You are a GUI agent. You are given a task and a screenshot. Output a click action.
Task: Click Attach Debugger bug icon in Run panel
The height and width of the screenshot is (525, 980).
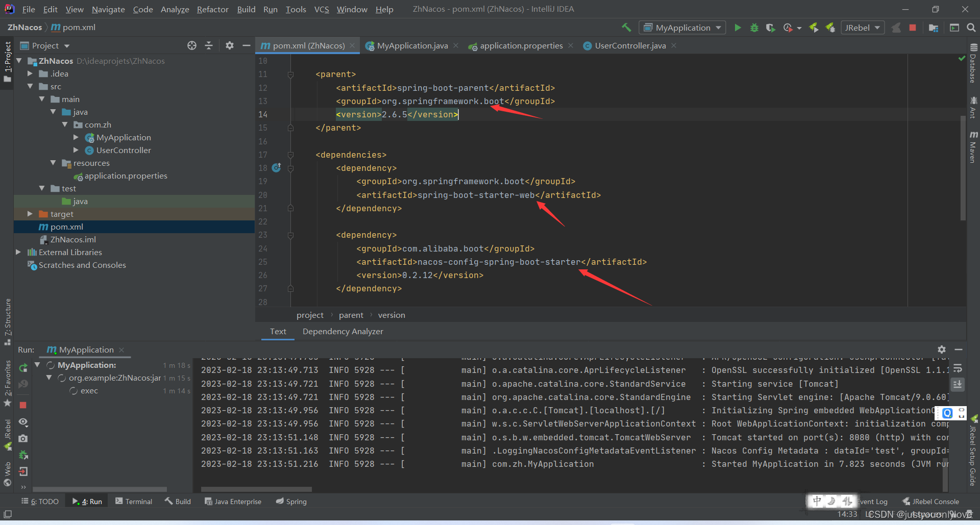coord(23,455)
